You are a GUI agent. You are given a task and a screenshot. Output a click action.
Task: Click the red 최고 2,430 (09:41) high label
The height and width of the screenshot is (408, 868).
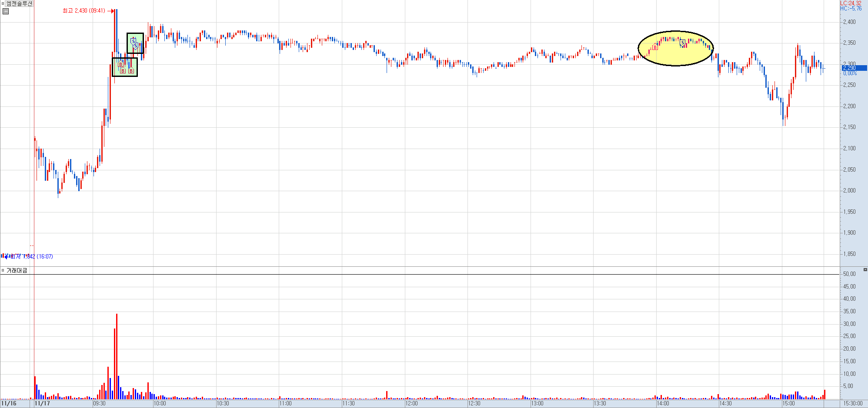click(84, 10)
